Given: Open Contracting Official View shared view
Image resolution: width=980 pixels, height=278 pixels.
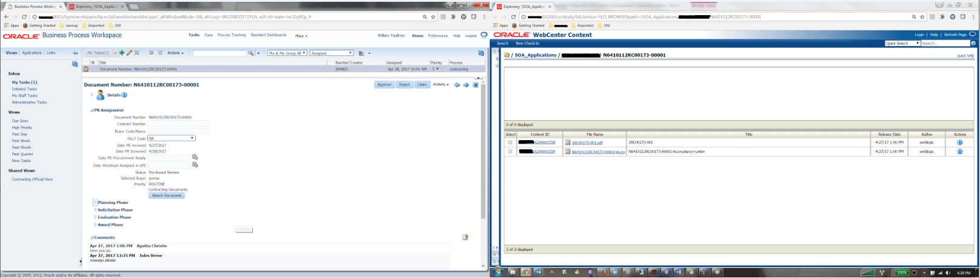Looking at the screenshot, I should (x=32, y=180).
